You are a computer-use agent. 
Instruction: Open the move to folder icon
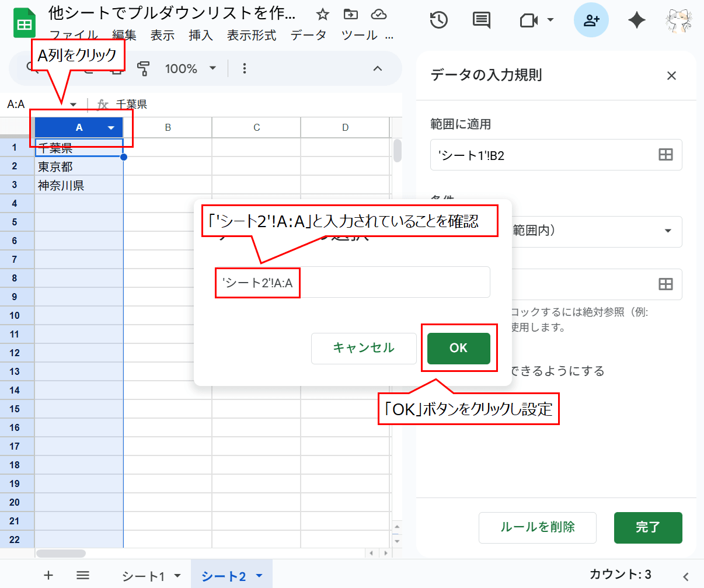click(x=352, y=14)
